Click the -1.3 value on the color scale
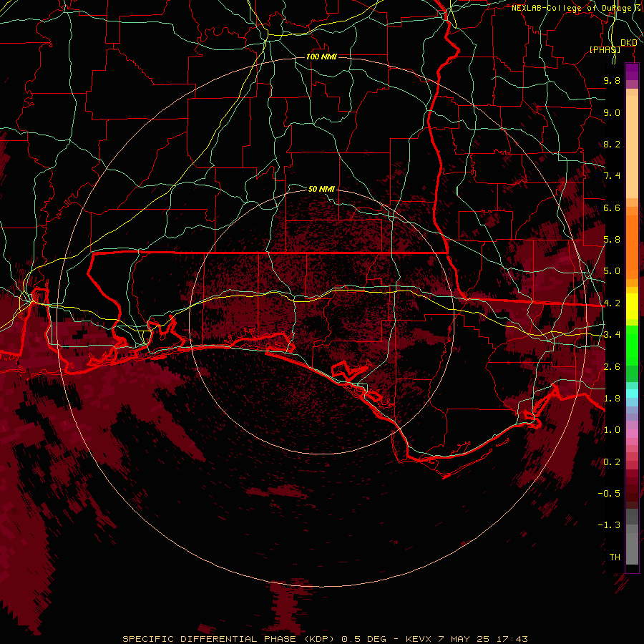This screenshot has height=644, width=644. click(609, 525)
